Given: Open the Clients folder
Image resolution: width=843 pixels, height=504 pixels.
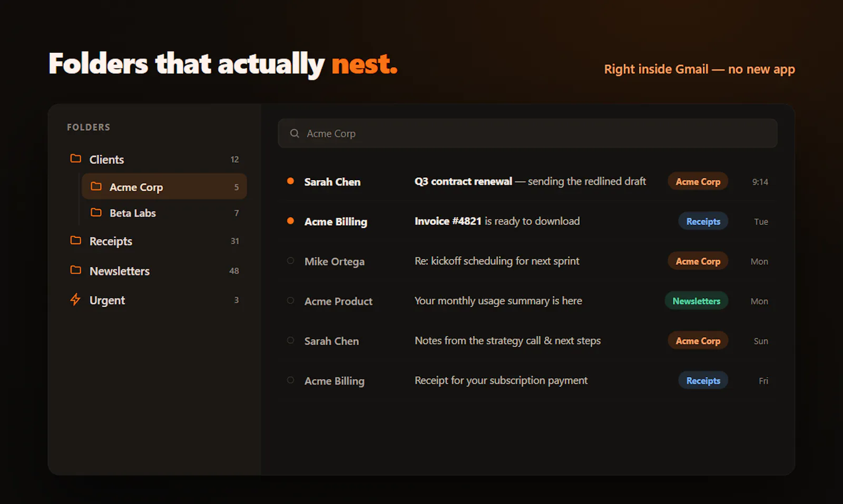Looking at the screenshot, I should point(155,159).
